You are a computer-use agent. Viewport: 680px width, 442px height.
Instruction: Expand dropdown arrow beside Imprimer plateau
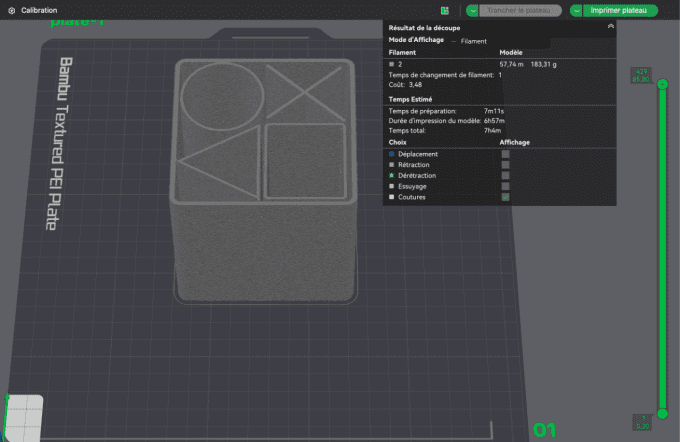tap(577, 10)
